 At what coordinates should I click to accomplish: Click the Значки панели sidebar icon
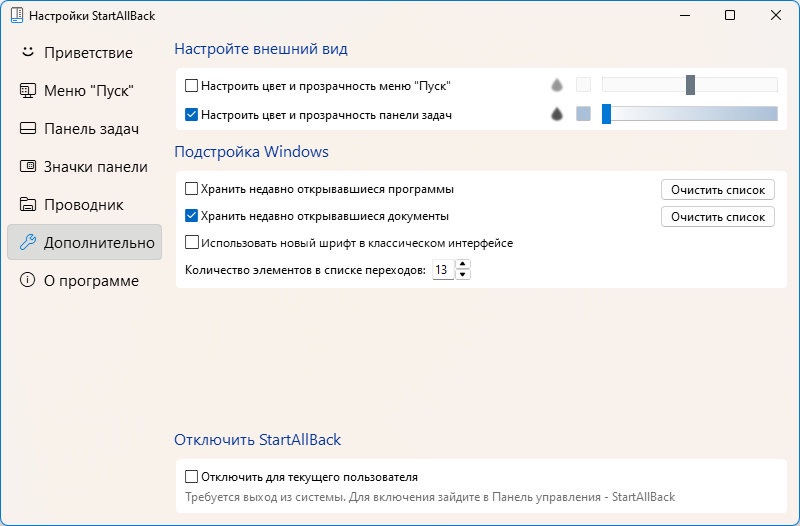point(28,166)
